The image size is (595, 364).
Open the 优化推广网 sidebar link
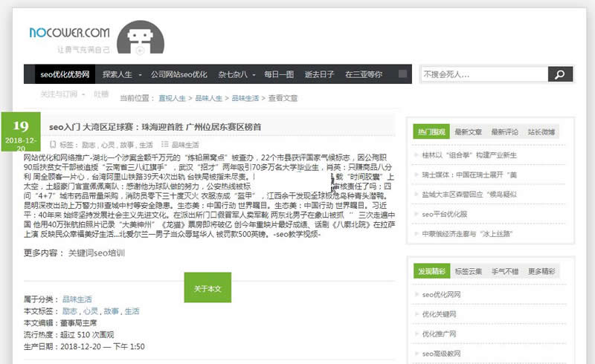(439, 334)
